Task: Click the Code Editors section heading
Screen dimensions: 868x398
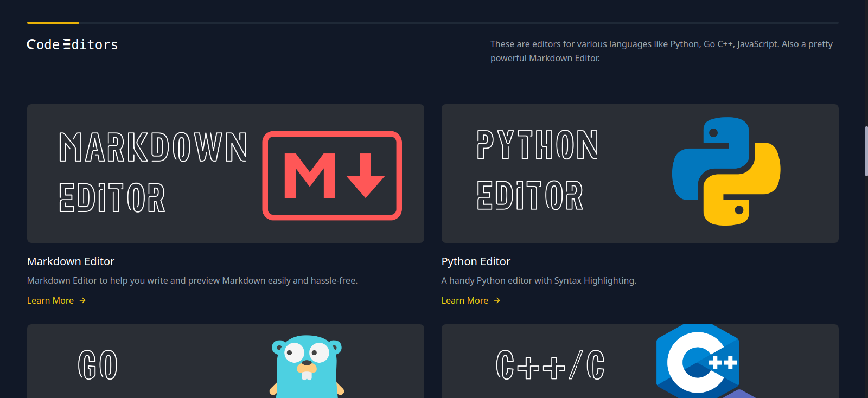Action: click(x=72, y=44)
